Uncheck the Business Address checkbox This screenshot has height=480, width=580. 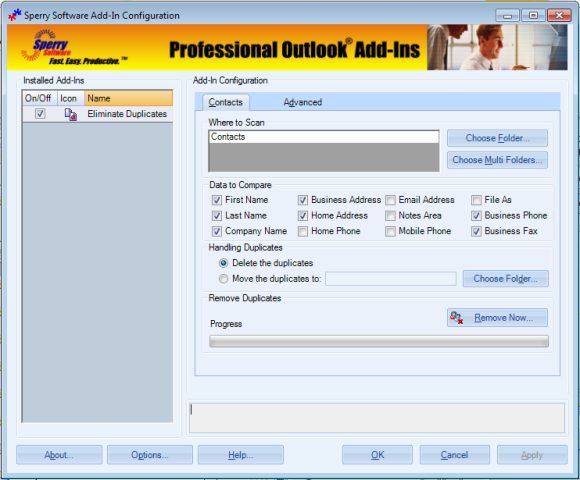coord(303,200)
